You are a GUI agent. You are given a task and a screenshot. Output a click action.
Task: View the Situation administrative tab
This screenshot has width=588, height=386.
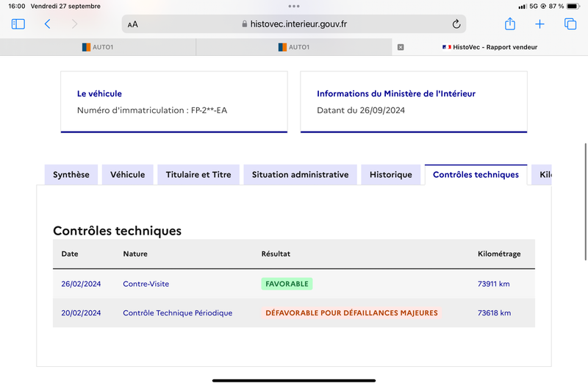point(300,174)
